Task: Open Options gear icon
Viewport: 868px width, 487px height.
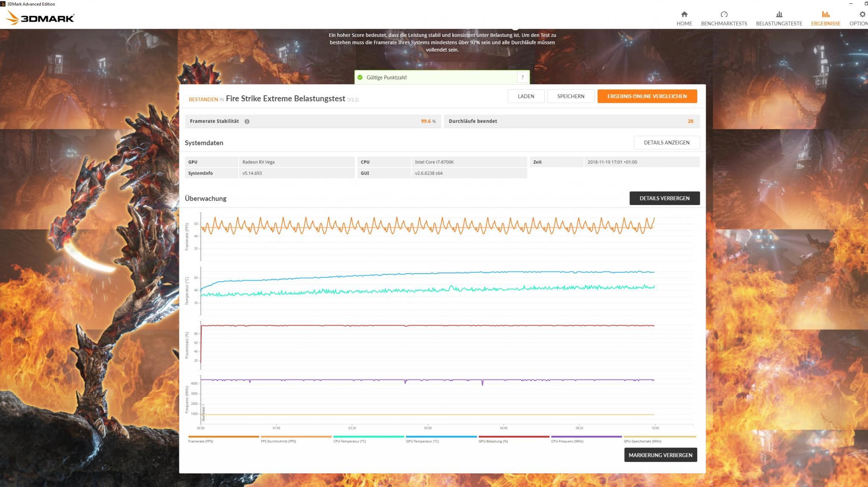Action: tap(862, 14)
